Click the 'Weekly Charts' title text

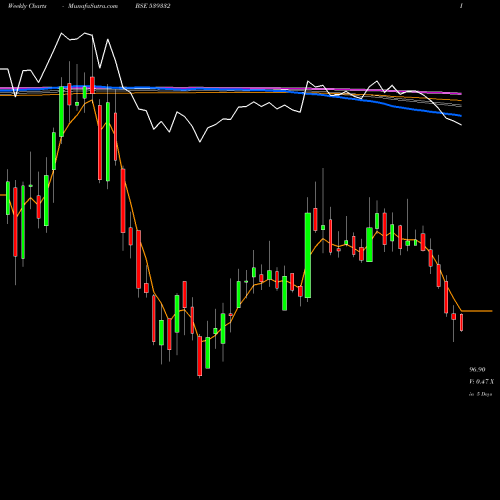tap(27, 6)
